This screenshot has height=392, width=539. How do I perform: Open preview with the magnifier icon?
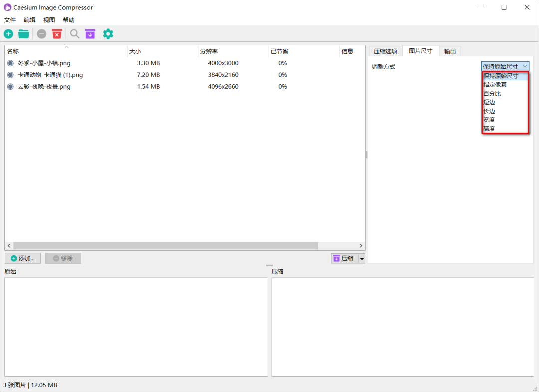(x=74, y=34)
